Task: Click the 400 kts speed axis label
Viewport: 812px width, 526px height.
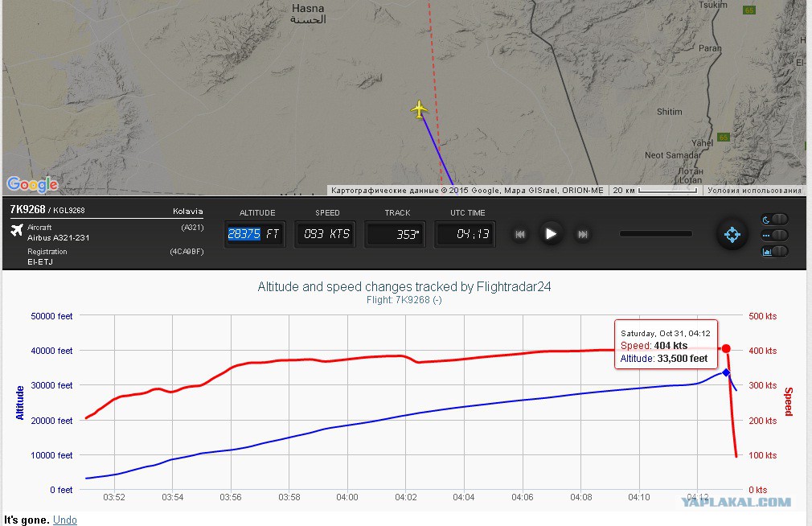Action: (x=763, y=351)
